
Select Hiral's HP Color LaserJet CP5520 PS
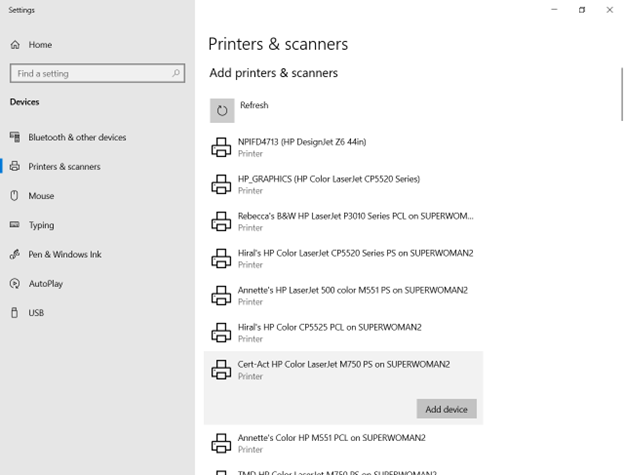coord(343,259)
